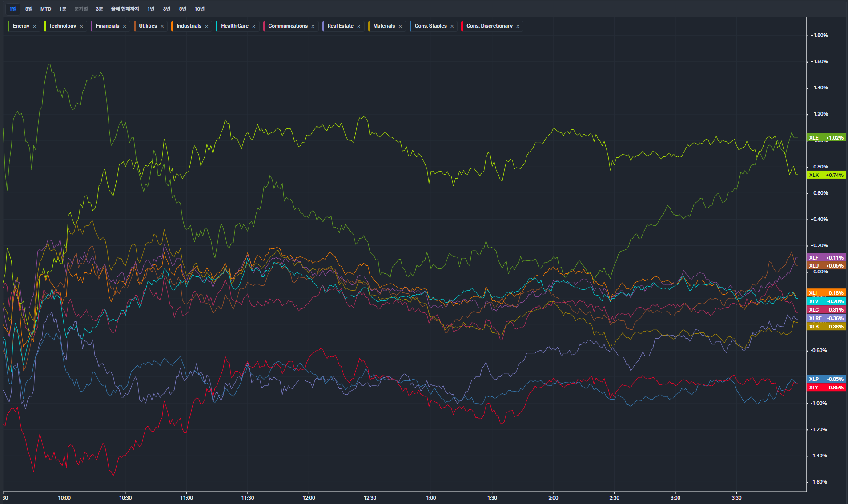This screenshot has width=848, height=504.
Task: Select the MTD range tab
Action: click(x=46, y=9)
